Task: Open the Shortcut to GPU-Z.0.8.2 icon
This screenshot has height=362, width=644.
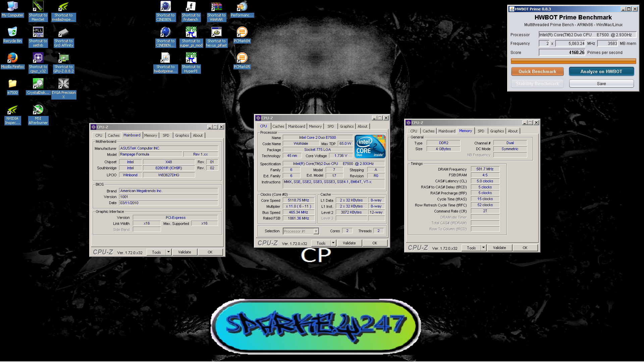Action: click(x=63, y=63)
